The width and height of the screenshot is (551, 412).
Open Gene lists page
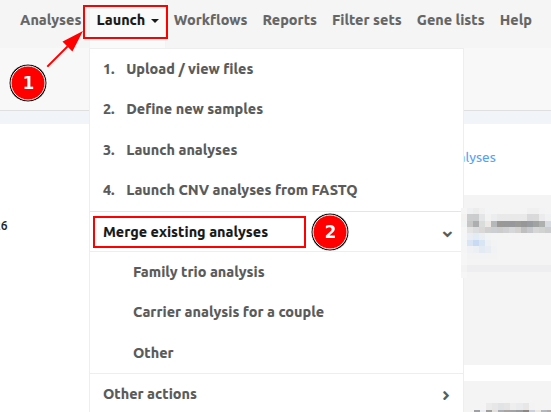point(450,20)
